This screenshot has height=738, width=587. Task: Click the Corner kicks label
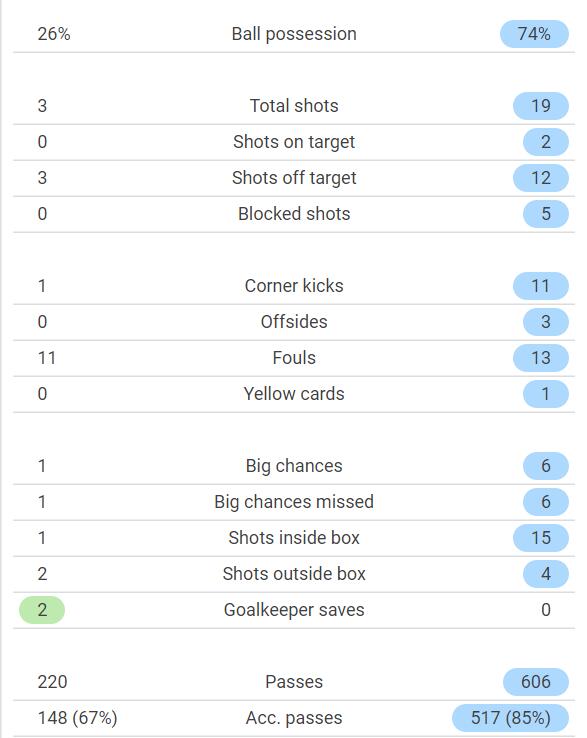click(294, 286)
